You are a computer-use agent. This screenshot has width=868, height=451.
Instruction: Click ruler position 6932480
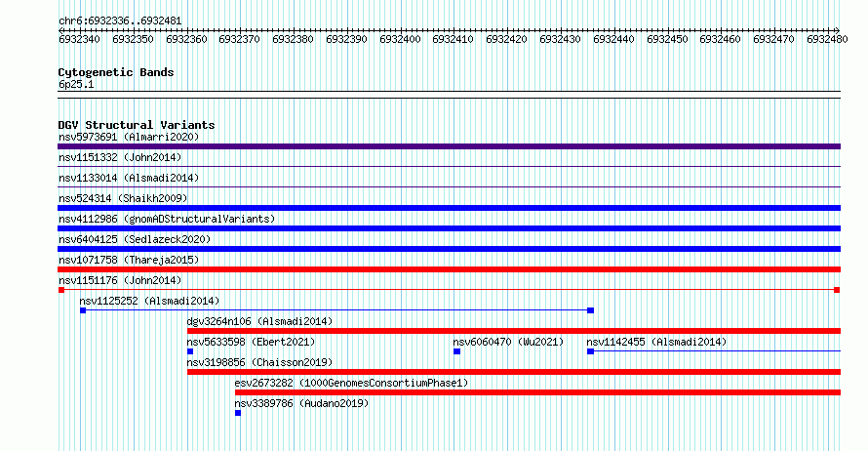point(827,39)
